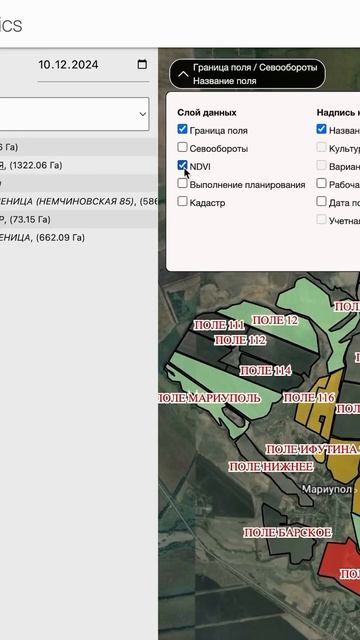Select the ПОЛЕ БАРСКОЕ field label
360x640 pixels.
coord(288,533)
